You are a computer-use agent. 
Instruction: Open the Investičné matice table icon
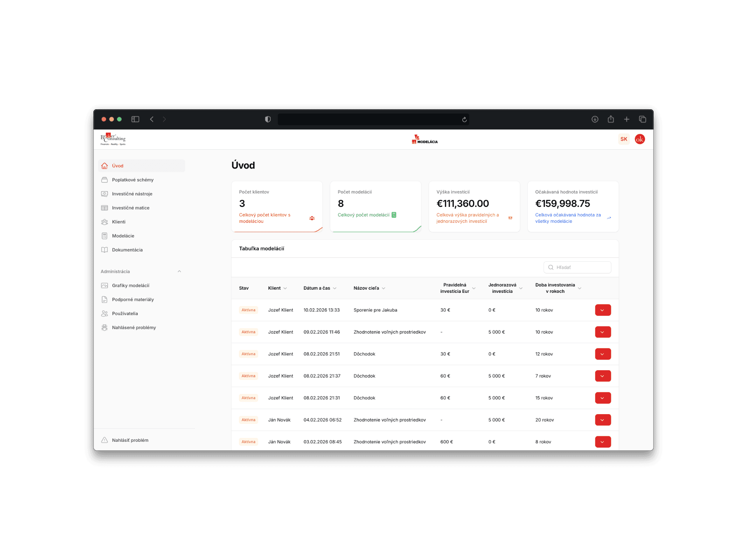pyautogui.click(x=104, y=208)
